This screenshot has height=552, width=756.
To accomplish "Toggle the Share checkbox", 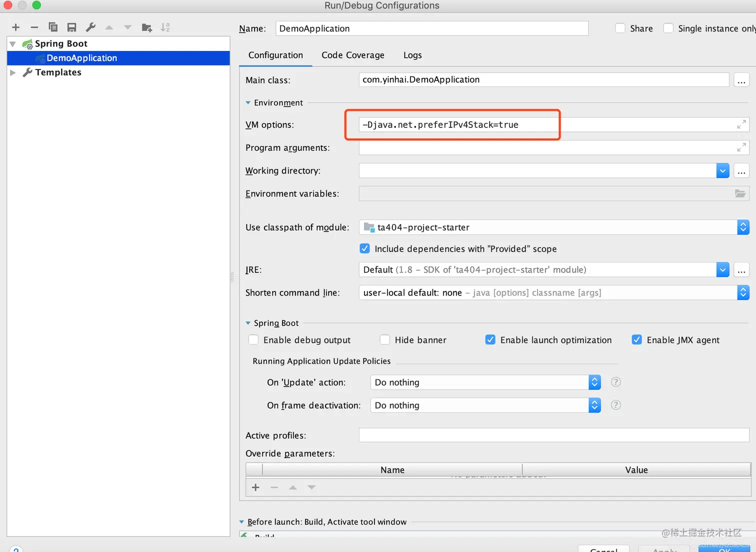I will point(620,28).
